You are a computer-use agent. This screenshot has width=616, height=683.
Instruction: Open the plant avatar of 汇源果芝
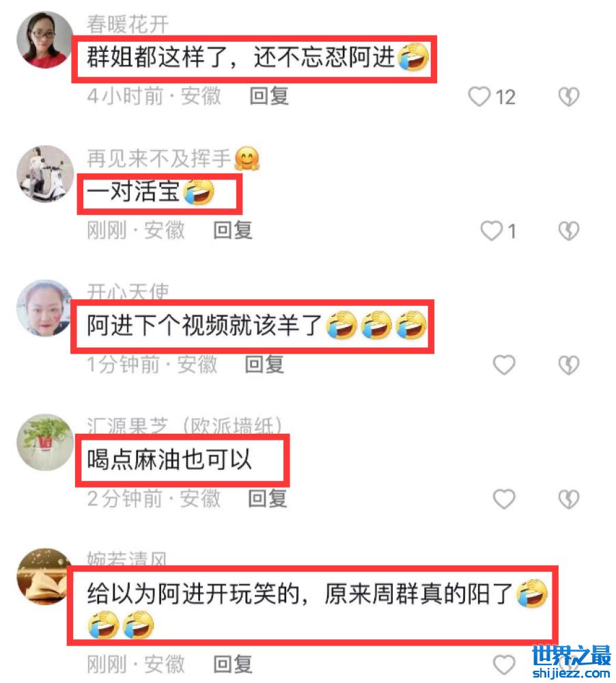(x=45, y=442)
